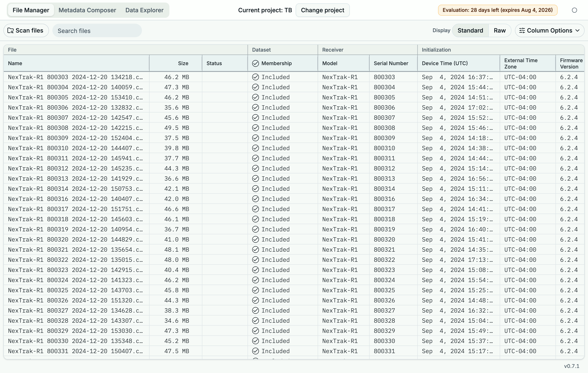Click the Column Options sliders icon

(522, 30)
